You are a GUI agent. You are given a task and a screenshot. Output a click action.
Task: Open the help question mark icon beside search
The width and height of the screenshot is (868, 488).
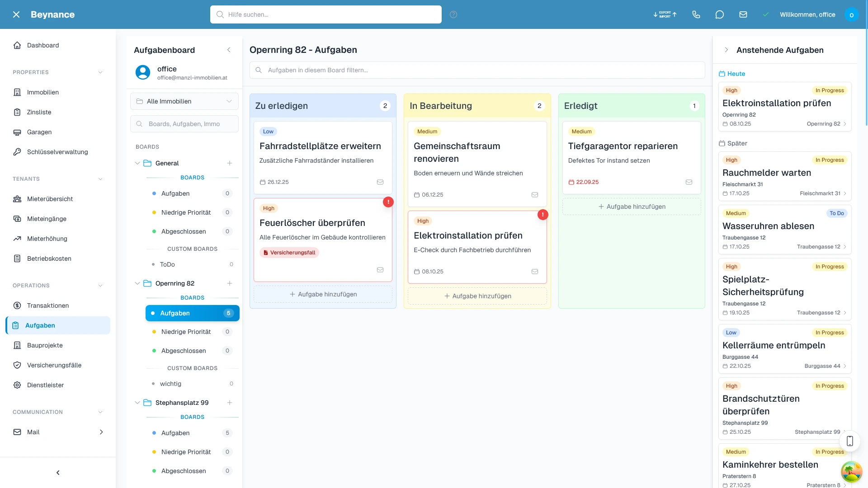pos(453,14)
